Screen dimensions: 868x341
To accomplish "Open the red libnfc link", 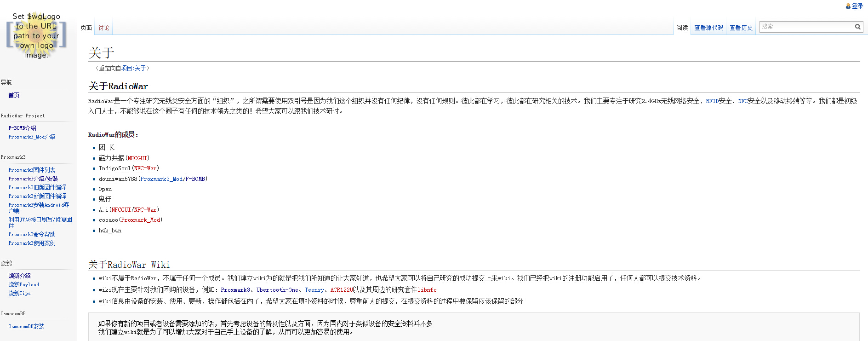I will click(x=427, y=290).
